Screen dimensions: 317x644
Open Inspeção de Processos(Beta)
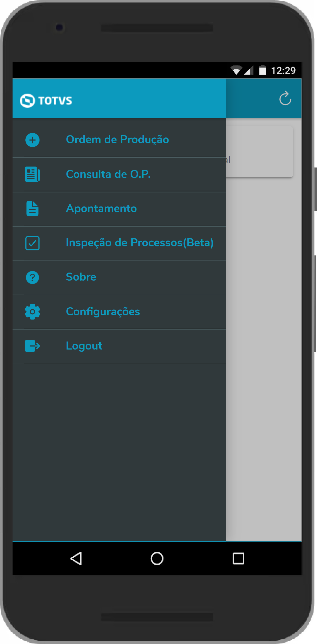139,243
